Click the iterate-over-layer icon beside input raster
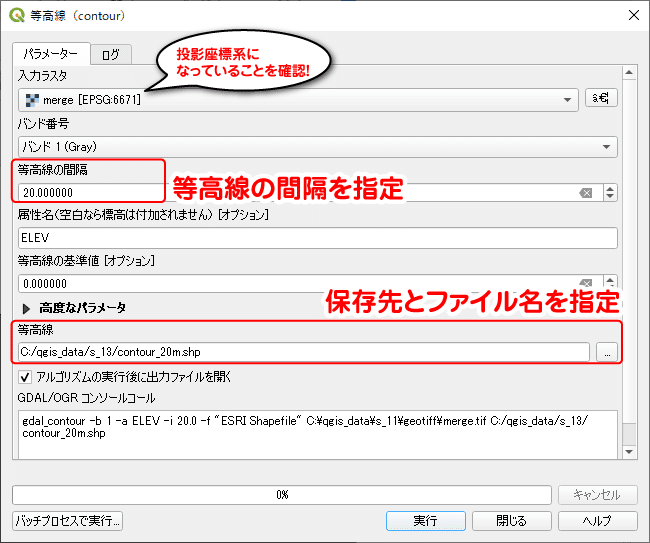650x543 pixels. click(601, 98)
